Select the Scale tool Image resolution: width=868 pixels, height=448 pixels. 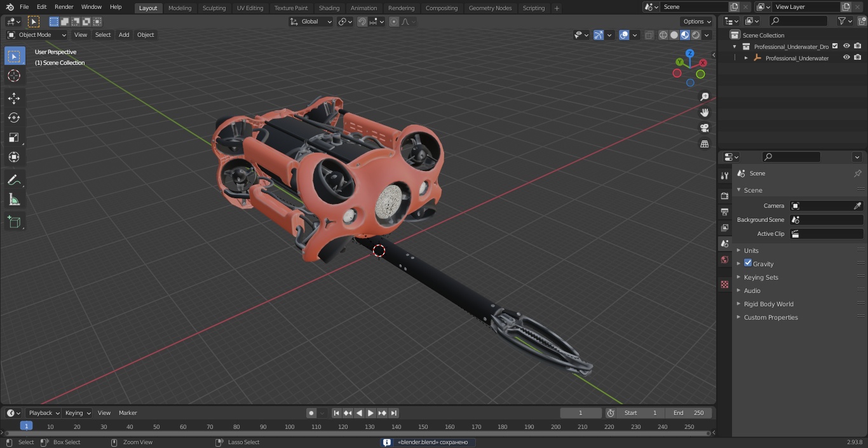coord(14,137)
